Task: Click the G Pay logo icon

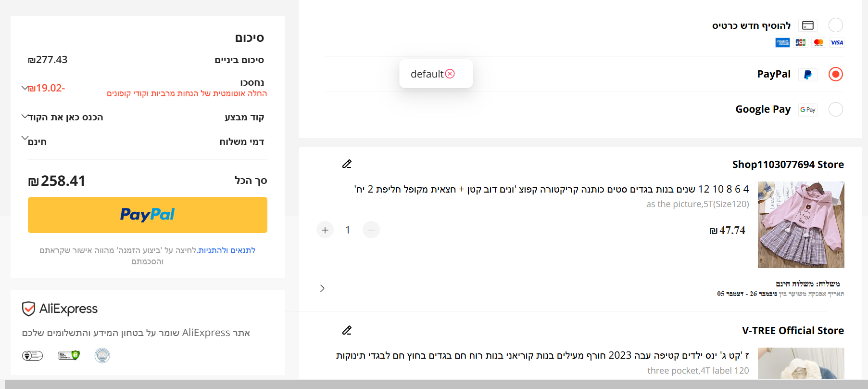Action: coord(808,110)
